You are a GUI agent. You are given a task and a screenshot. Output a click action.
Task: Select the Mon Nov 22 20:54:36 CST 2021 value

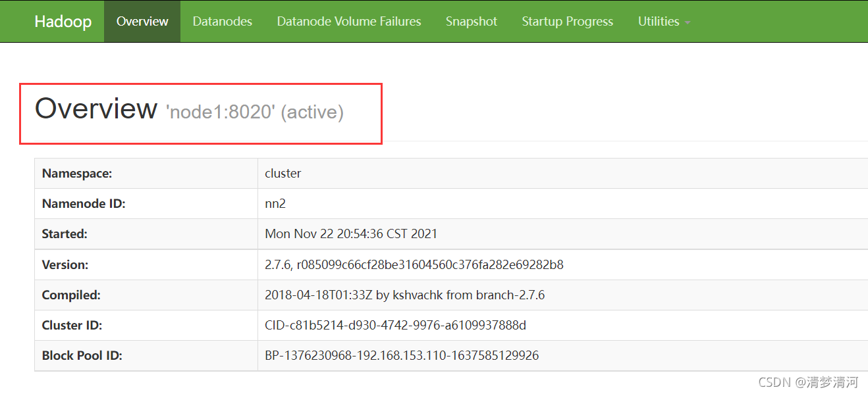[351, 234]
